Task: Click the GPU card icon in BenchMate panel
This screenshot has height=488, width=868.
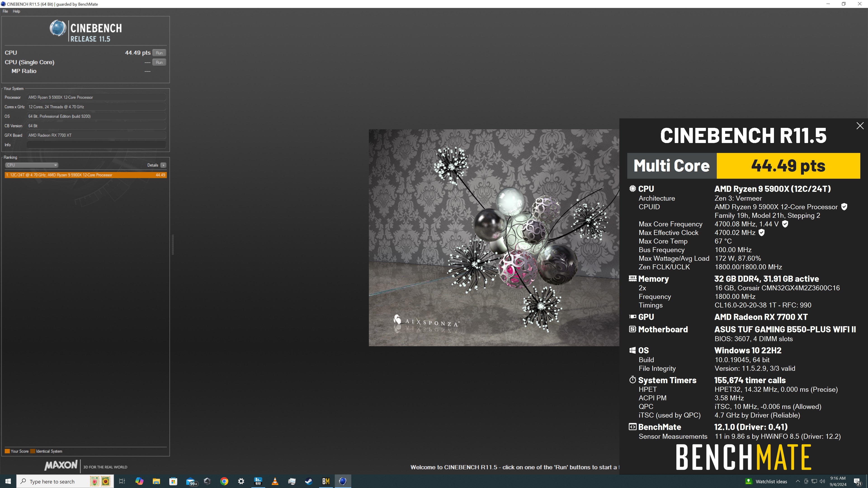Action: point(632,317)
